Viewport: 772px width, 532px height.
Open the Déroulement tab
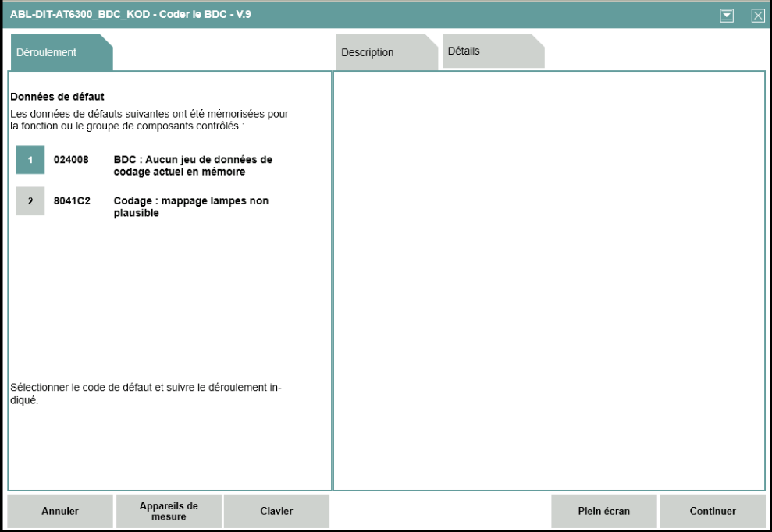(x=62, y=52)
